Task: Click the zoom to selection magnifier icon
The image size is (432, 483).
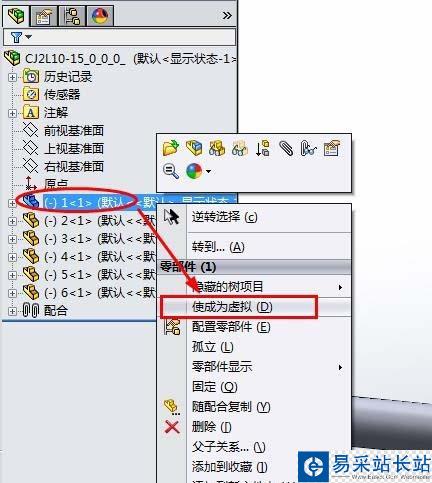Action: coord(171,171)
